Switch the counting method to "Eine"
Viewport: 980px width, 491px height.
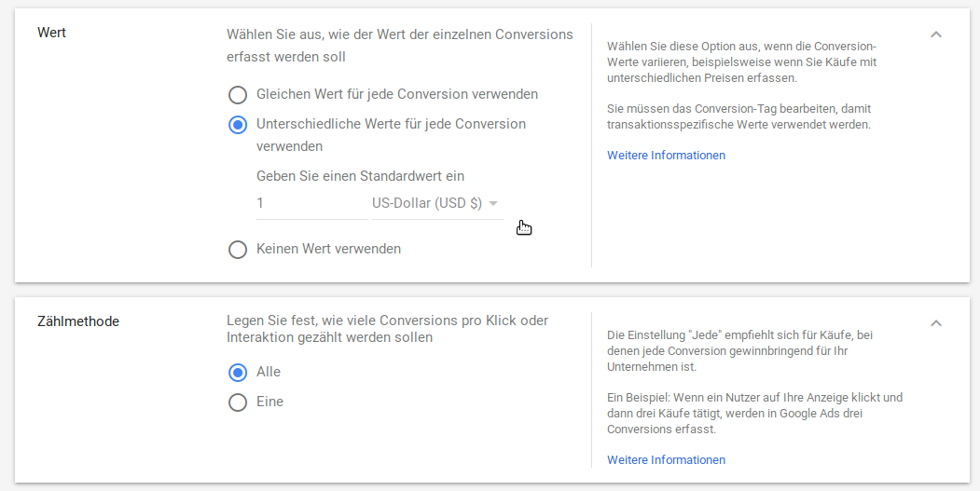(x=239, y=402)
